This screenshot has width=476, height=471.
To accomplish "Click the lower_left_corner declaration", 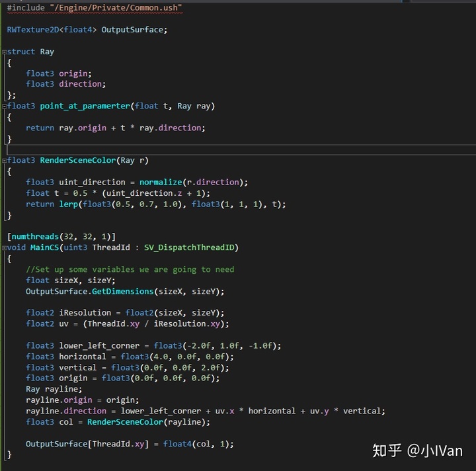I will pyautogui.click(x=153, y=345).
